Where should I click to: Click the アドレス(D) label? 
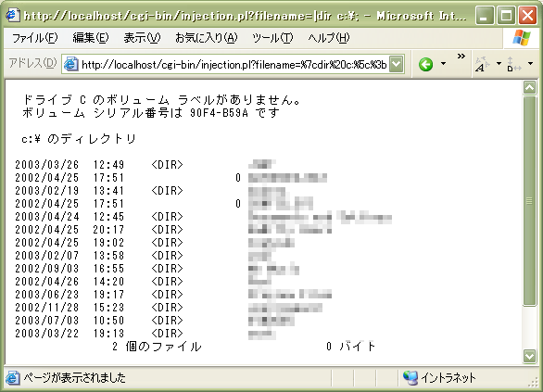[x=32, y=63]
